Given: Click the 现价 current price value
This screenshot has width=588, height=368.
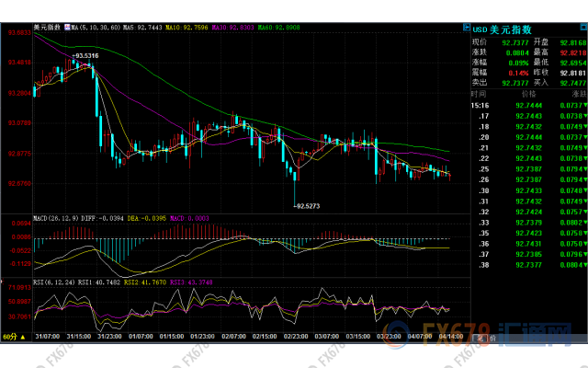Looking at the screenshot, I should coord(515,42).
